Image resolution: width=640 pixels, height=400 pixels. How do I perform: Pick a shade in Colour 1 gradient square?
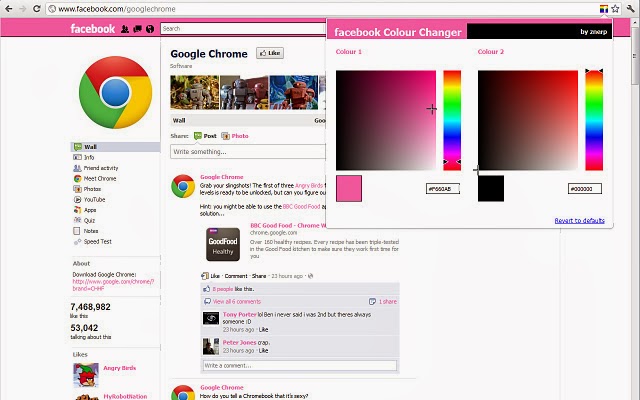(386, 120)
